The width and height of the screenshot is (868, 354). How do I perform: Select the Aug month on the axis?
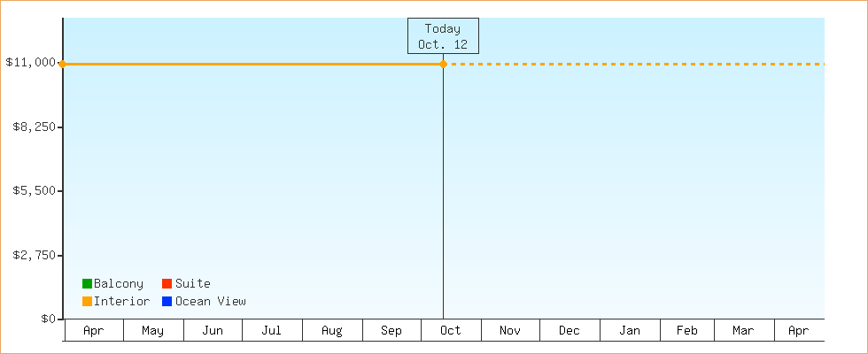(331, 331)
